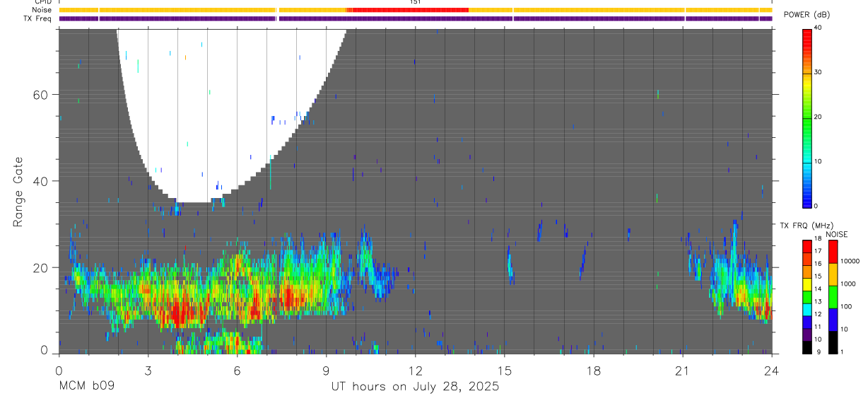The image size is (868, 401).
Task: Click the "MCM b09" radar label
Action: [x=86, y=387]
